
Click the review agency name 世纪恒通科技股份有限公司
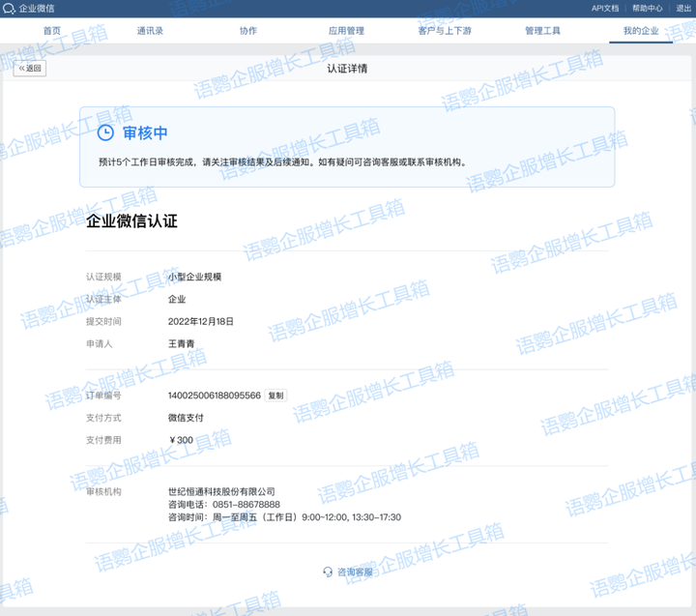pyautogui.click(x=221, y=492)
